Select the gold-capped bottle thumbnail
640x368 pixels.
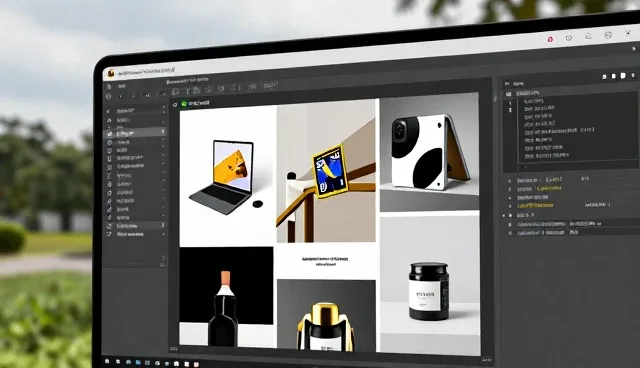click(326, 315)
